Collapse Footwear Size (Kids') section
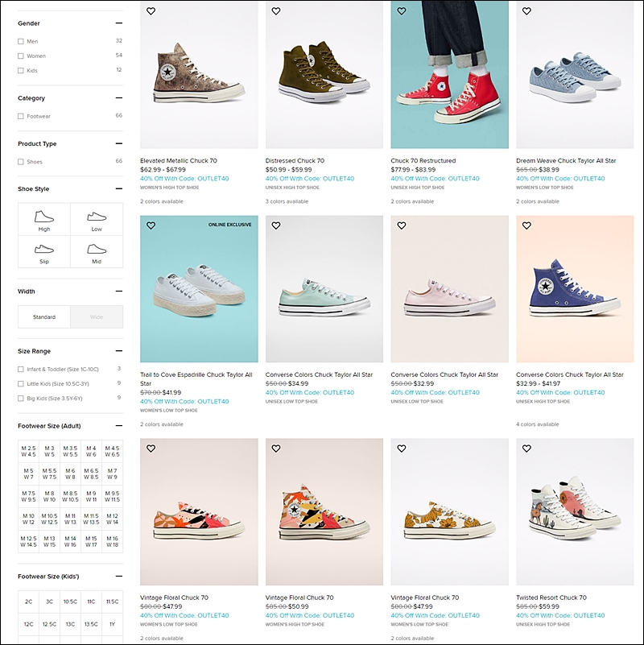 coord(119,577)
